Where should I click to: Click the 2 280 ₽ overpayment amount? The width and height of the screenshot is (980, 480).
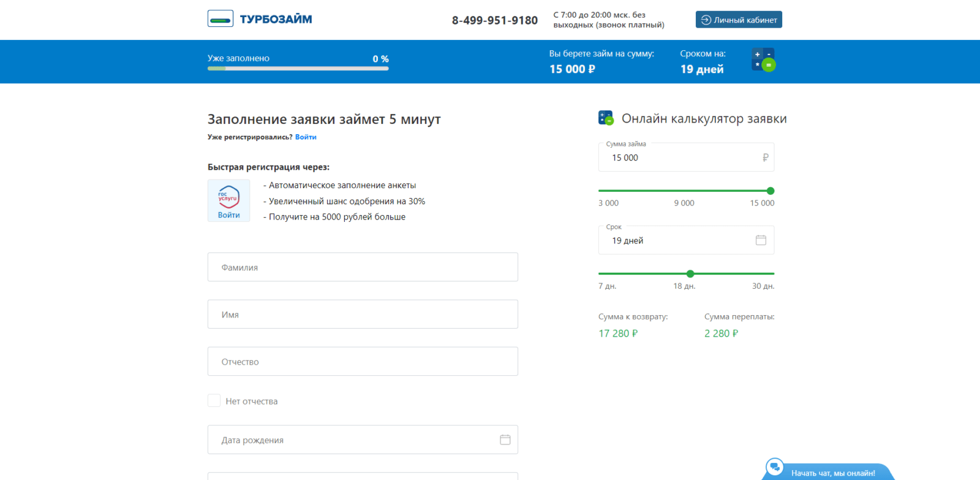pos(721,333)
